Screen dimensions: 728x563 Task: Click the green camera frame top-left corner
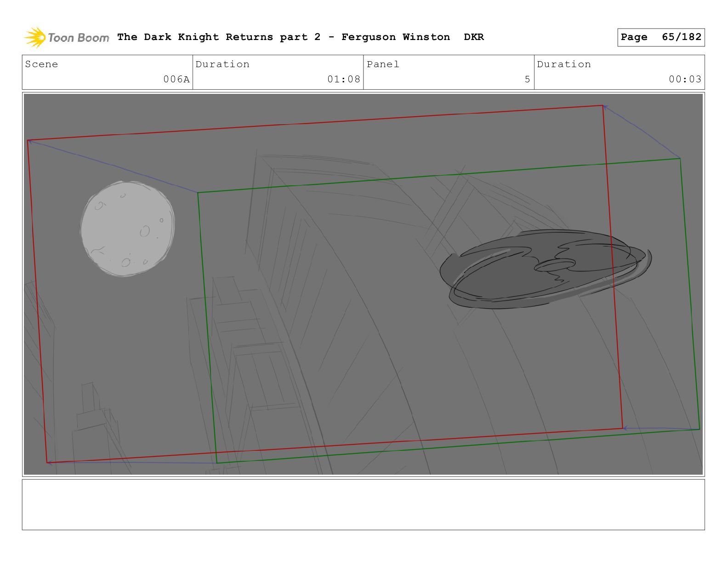click(198, 193)
